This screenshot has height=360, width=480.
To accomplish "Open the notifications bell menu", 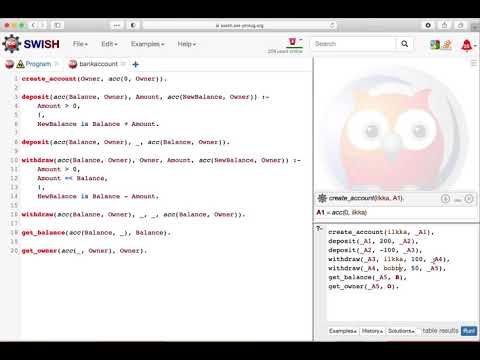I will (x=467, y=45).
